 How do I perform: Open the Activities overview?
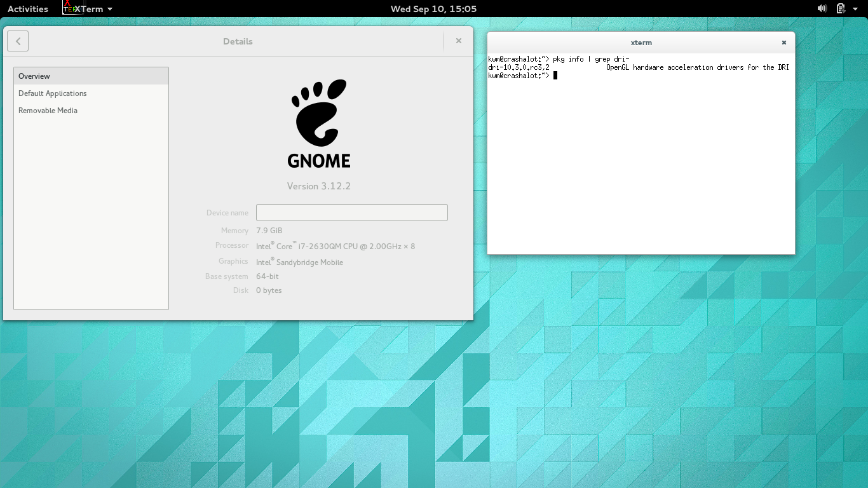pyautogui.click(x=27, y=9)
